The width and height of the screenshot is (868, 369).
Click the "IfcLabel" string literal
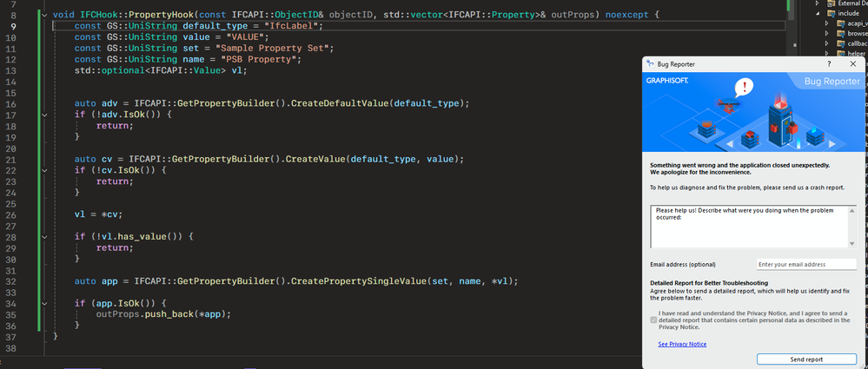[290, 26]
